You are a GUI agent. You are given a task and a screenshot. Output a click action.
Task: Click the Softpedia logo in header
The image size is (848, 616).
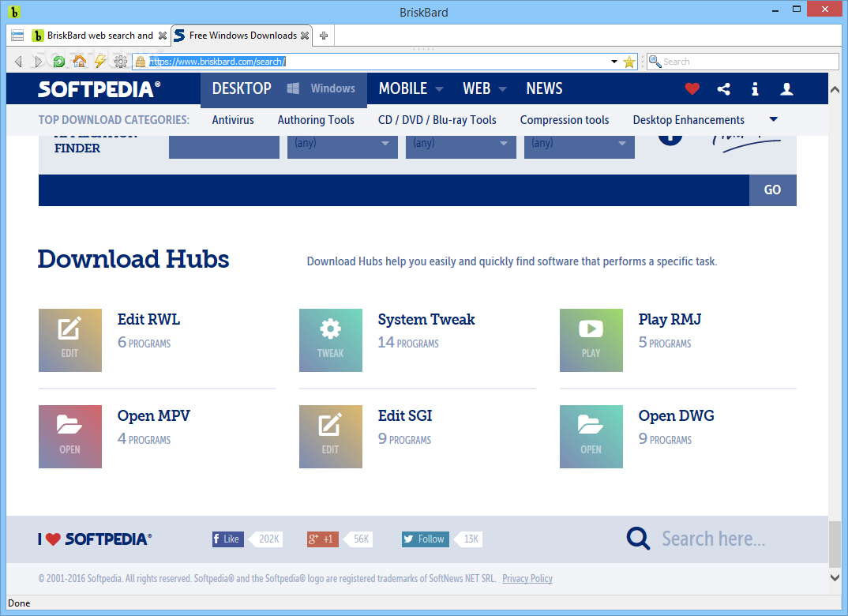[x=99, y=88]
